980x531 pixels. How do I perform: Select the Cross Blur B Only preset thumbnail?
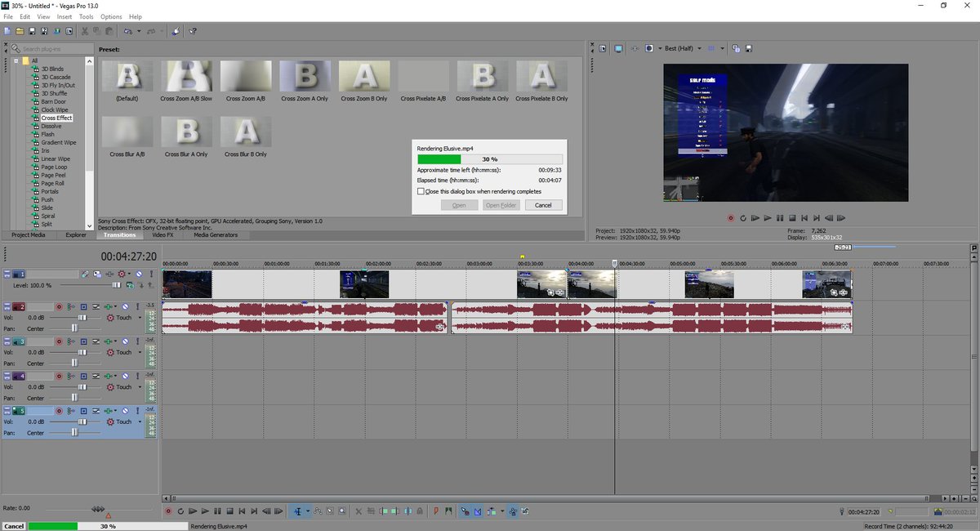click(246, 131)
